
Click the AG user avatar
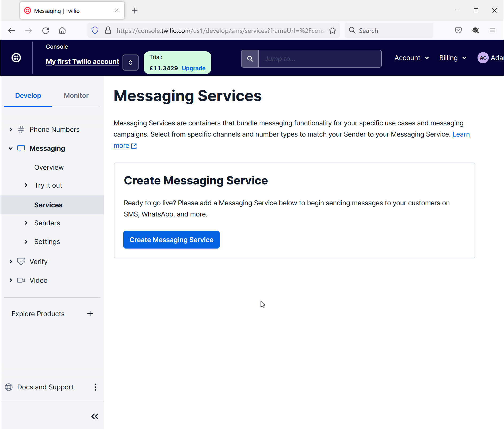tap(483, 58)
